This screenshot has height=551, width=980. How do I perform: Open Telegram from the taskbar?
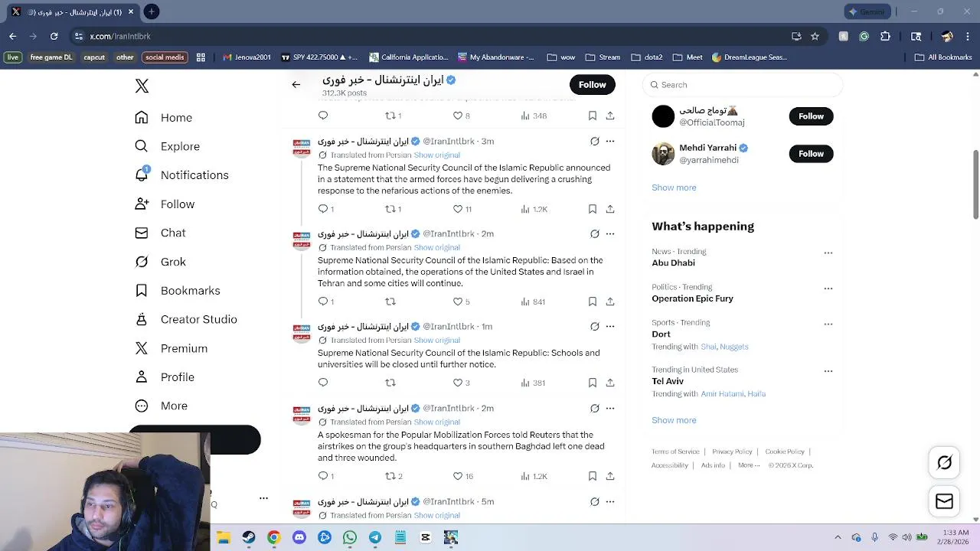tap(375, 537)
